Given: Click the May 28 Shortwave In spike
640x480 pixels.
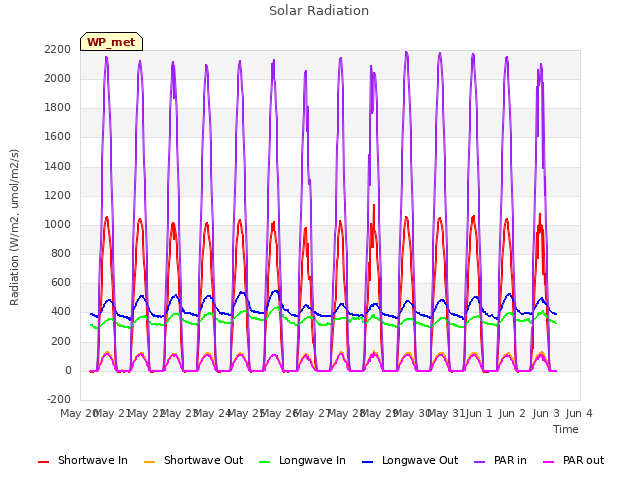Looking at the screenshot, I should point(374,205).
